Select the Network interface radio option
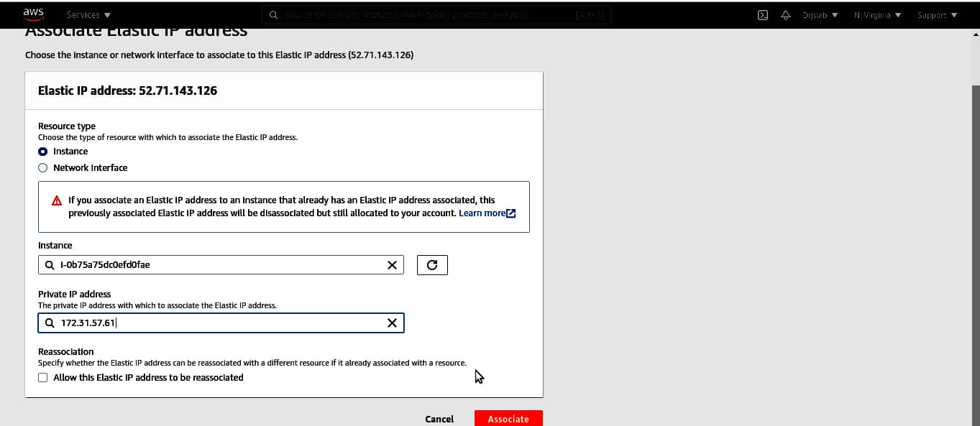This screenshot has width=980, height=426. pyautogui.click(x=43, y=168)
